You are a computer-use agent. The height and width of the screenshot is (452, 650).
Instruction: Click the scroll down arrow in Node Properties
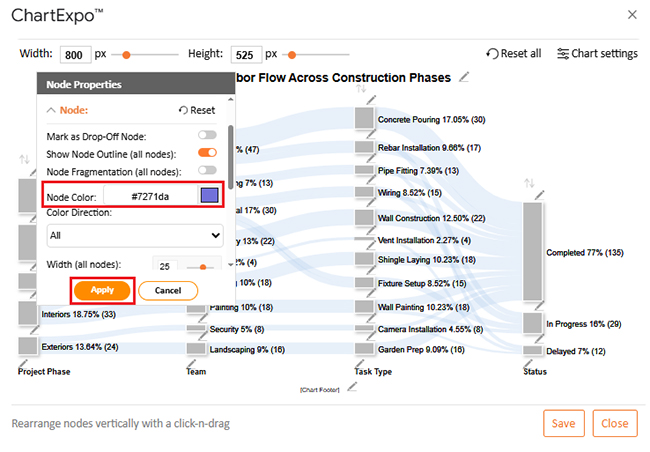pyautogui.click(x=230, y=264)
